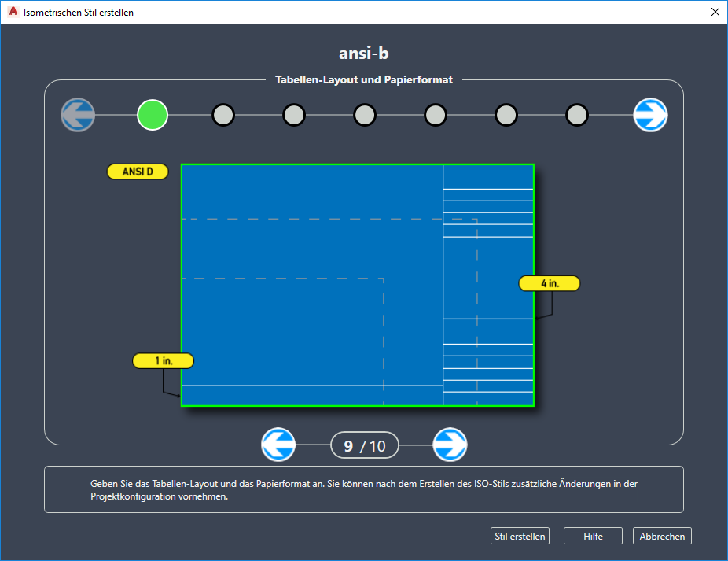Select the green first step circle

coord(153,115)
